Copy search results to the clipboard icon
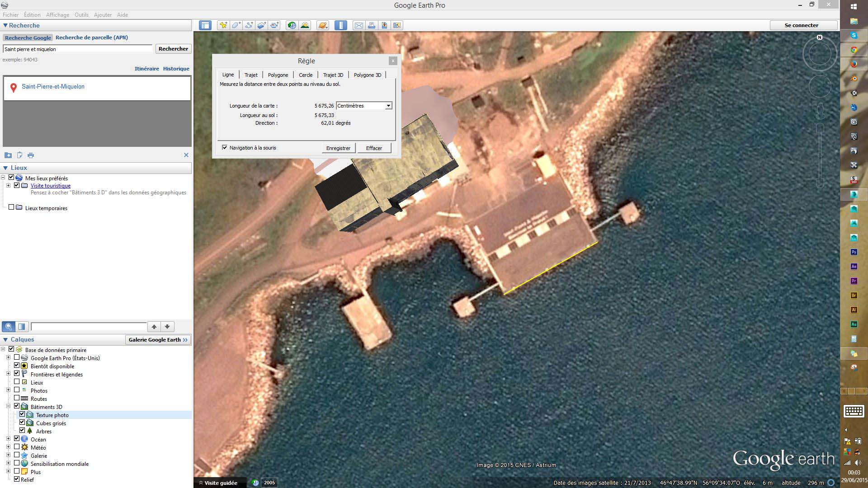 coord(19,155)
